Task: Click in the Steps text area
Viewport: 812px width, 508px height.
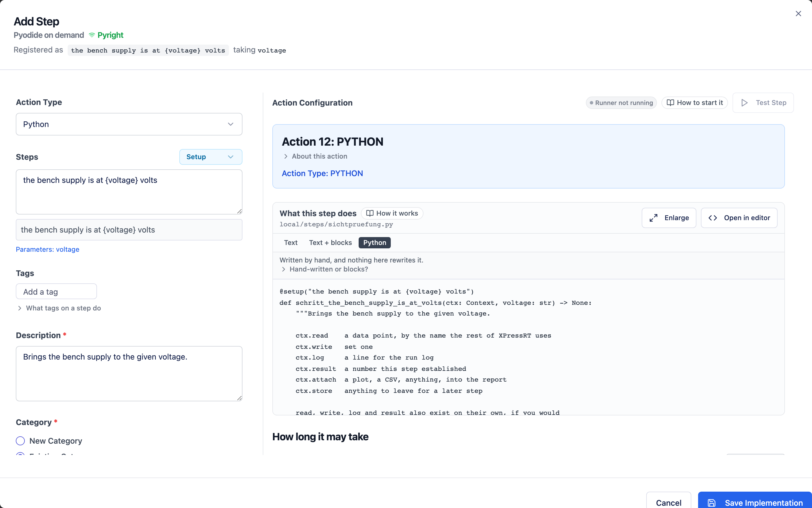Action: [x=129, y=192]
